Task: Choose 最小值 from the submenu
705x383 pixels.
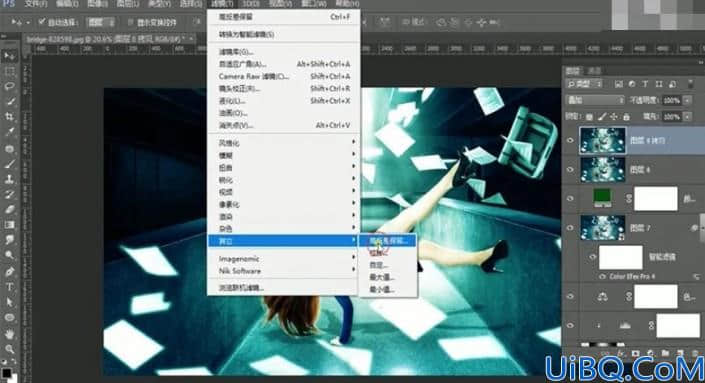Action: click(388, 290)
